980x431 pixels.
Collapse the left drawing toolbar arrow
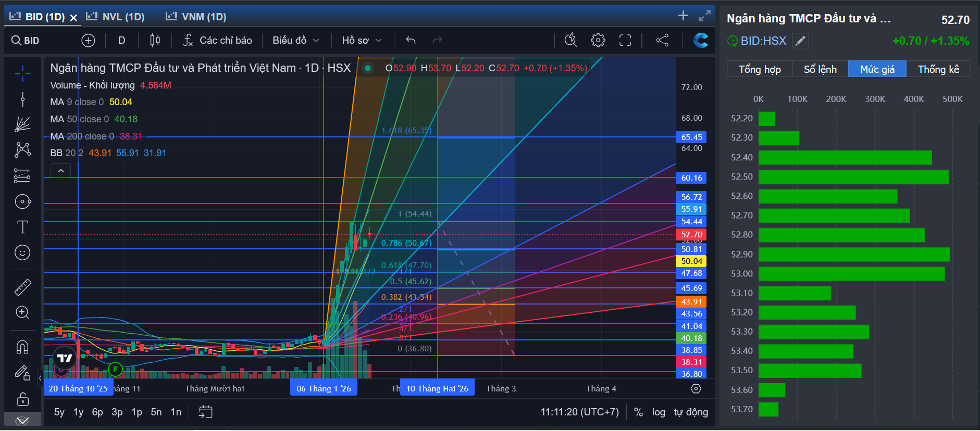pos(40,378)
